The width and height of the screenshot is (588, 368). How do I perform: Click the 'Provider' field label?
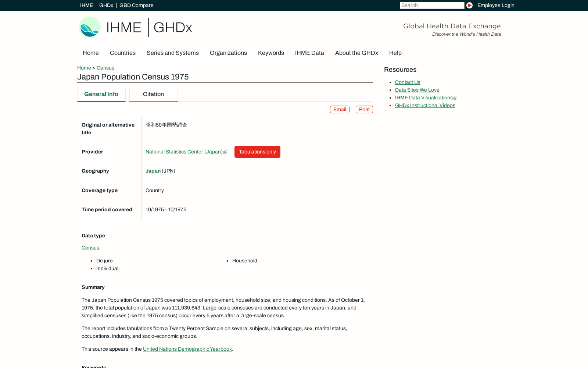[x=92, y=152]
